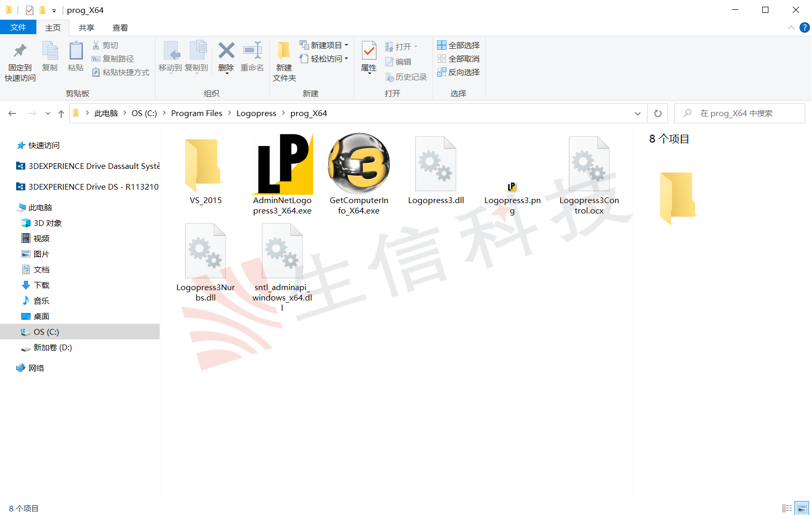Switch to large icons view in status bar
812x515 pixels.
pos(802,508)
